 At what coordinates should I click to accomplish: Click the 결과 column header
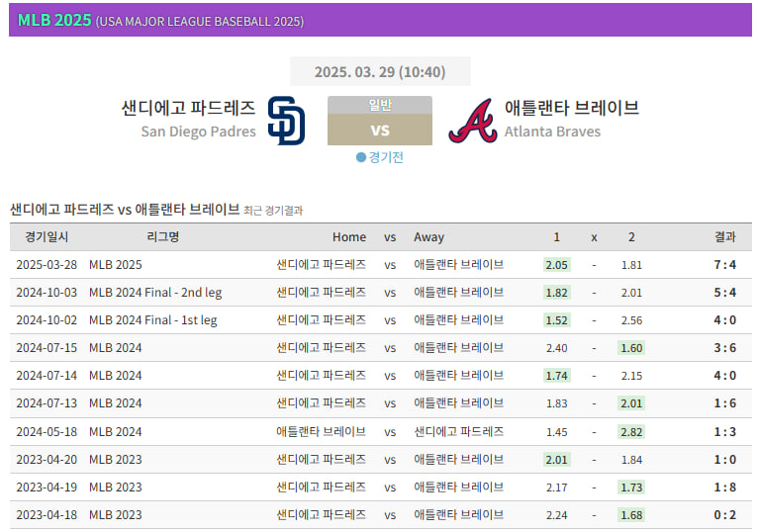724,237
